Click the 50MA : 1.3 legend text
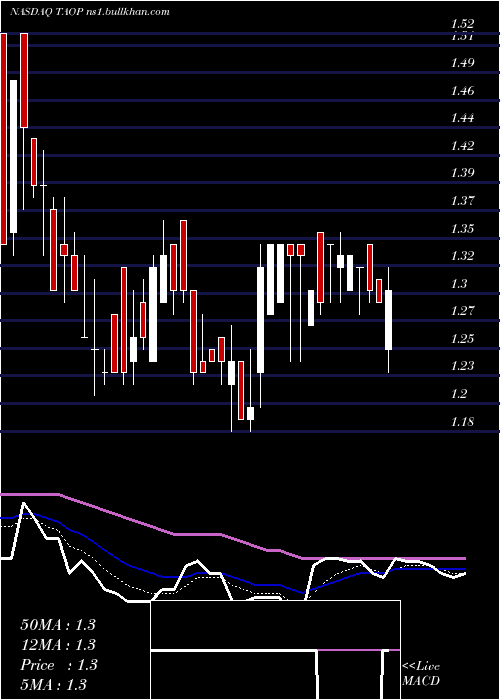The height and width of the screenshot is (700, 500). (58, 625)
